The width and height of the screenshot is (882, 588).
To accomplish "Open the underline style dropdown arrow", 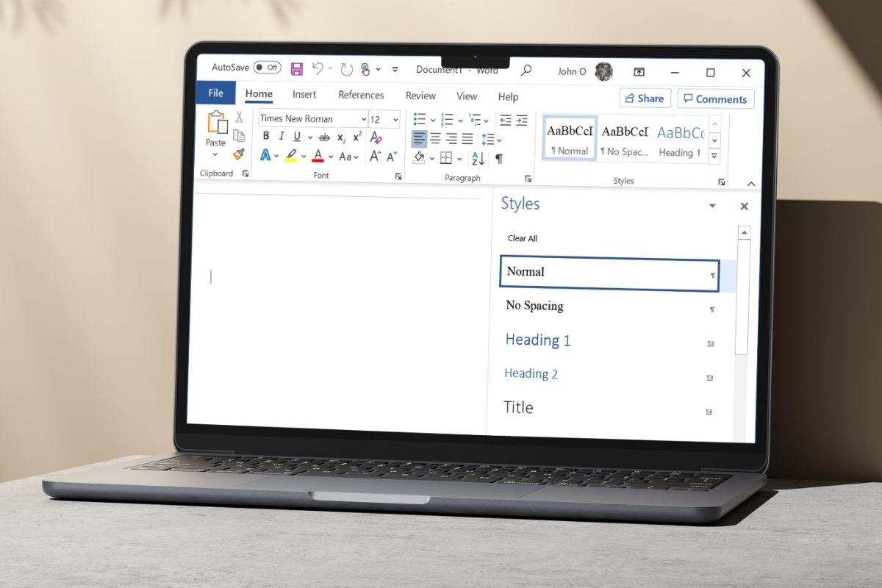I will pyautogui.click(x=309, y=137).
